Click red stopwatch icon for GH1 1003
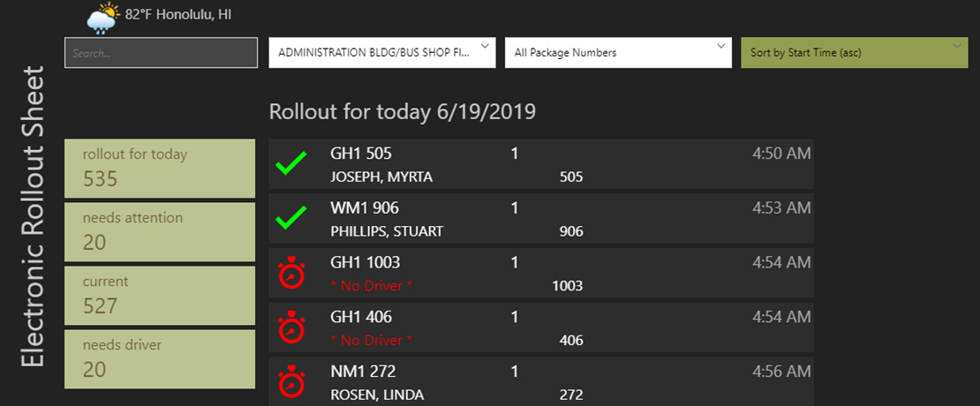 tap(290, 273)
